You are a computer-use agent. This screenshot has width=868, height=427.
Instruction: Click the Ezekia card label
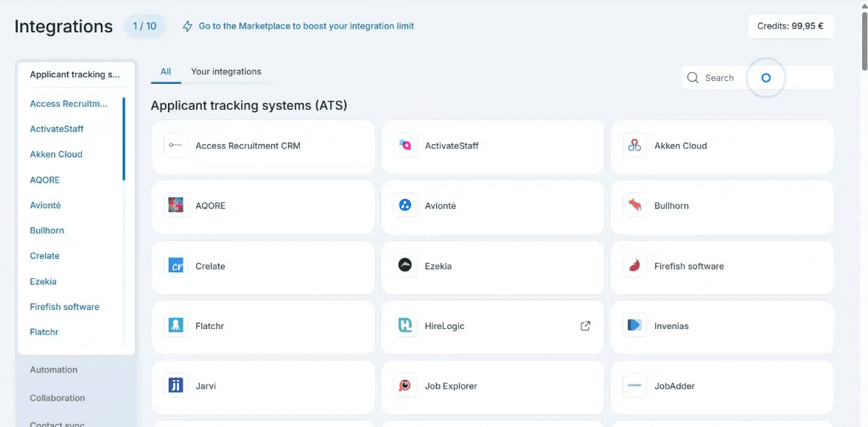(438, 266)
